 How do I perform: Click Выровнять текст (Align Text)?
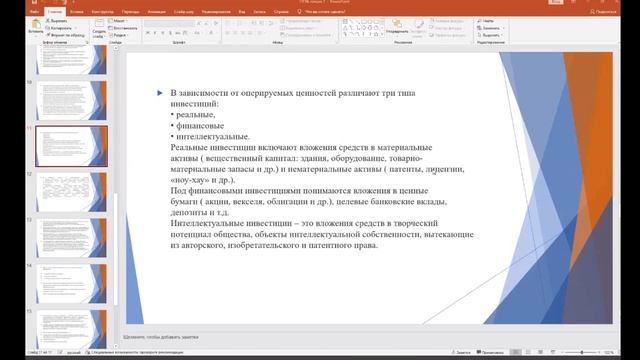tap(299, 28)
